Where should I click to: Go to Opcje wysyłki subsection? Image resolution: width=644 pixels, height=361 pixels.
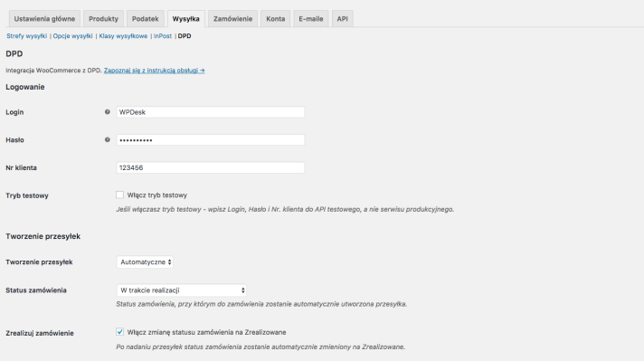pyautogui.click(x=72, y=36)
